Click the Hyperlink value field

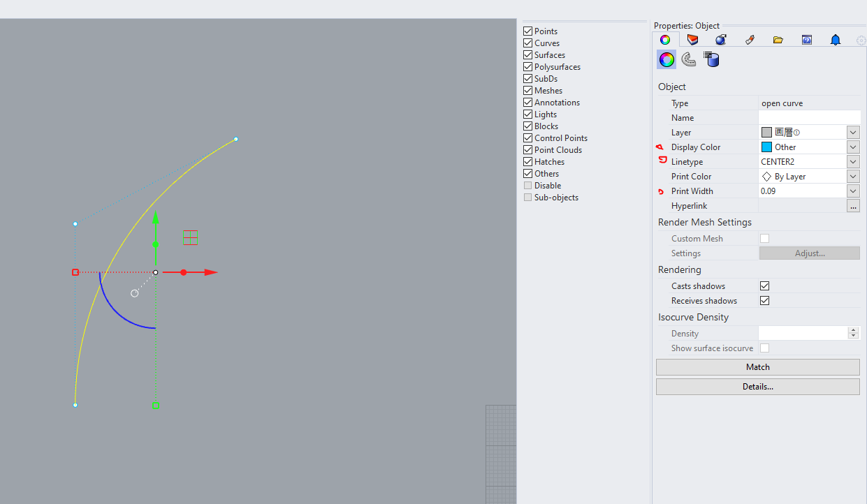coord(802,206)
